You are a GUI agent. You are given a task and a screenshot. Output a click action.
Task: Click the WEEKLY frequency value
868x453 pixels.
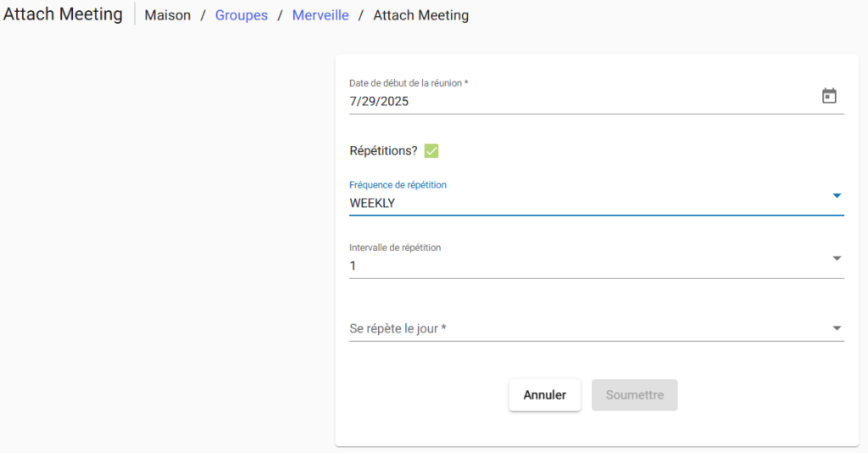coord(373,204)
